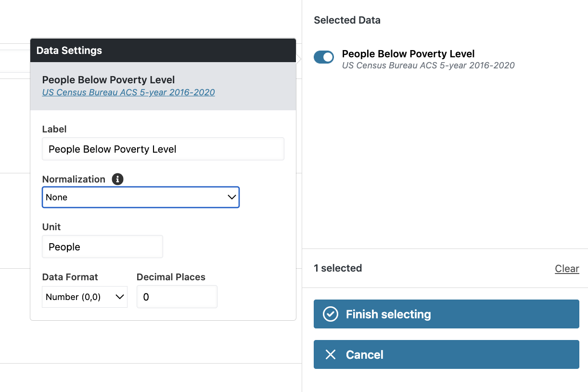
Task: Toggle off People Below Poverty Level switch
Action: coord(324,57)
